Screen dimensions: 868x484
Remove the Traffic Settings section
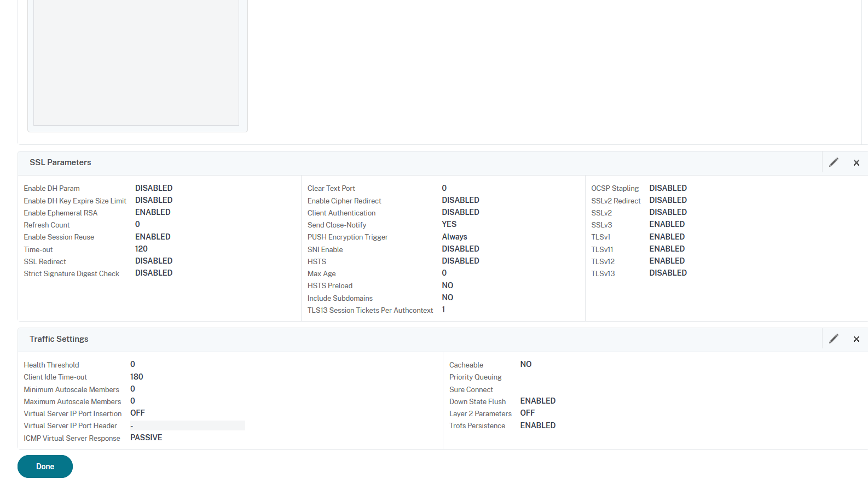(857, 340)
